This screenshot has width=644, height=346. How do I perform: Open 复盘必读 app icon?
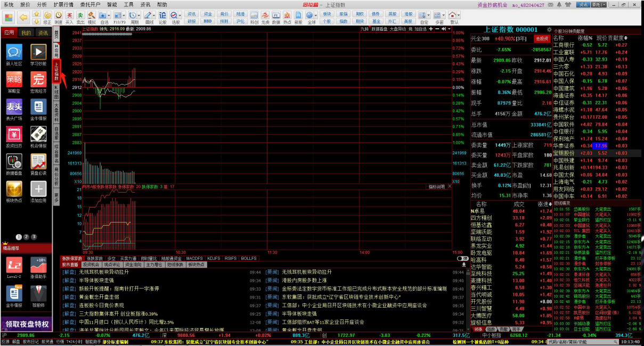point(38,166)
